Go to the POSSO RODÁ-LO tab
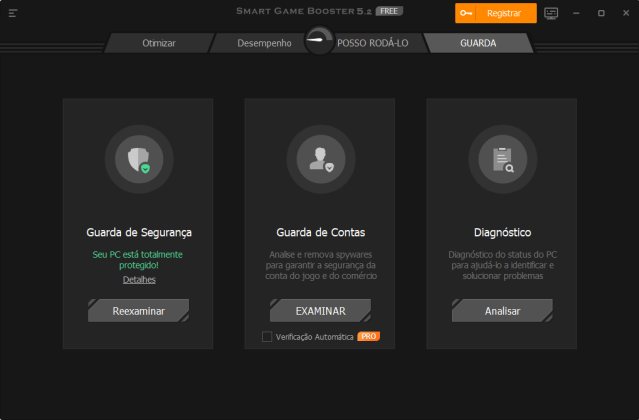Viewport: 639px width, 420px height. 372,43
